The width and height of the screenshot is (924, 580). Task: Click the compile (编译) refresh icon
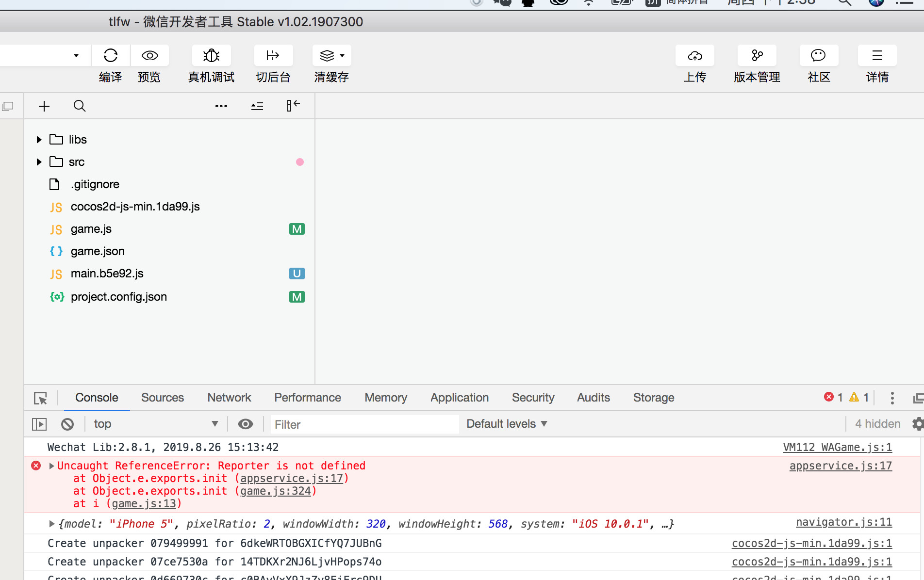pos(111,56)
